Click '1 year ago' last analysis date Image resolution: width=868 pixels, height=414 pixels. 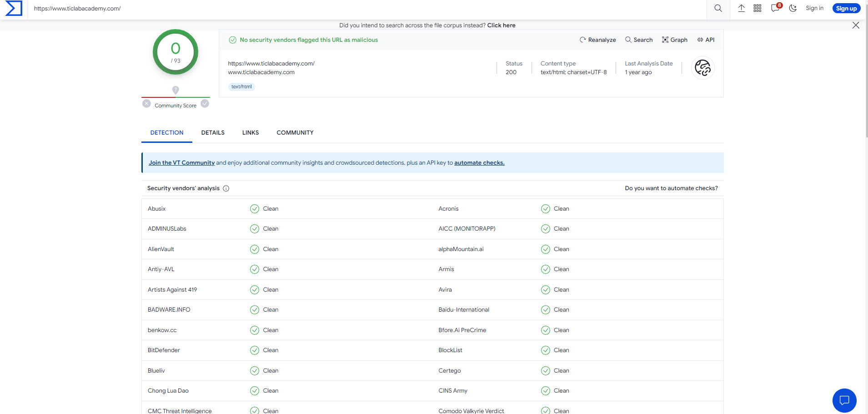(x=638, y=72)
